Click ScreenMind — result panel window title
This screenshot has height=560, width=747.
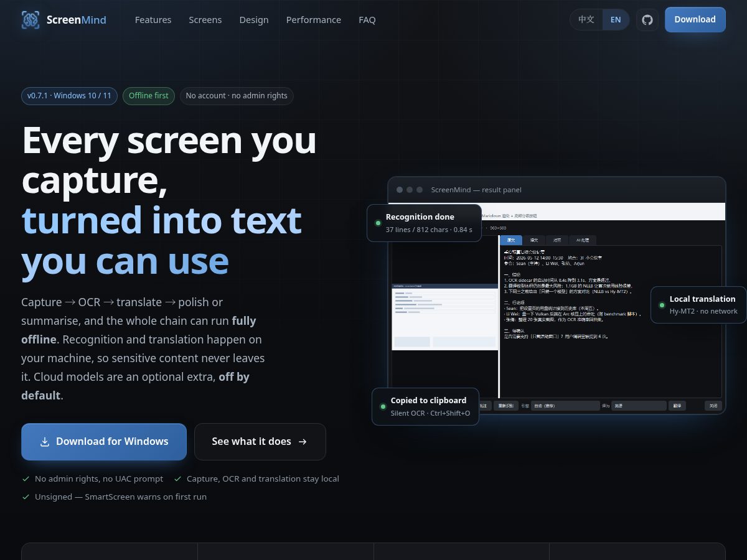pos(476,190)
